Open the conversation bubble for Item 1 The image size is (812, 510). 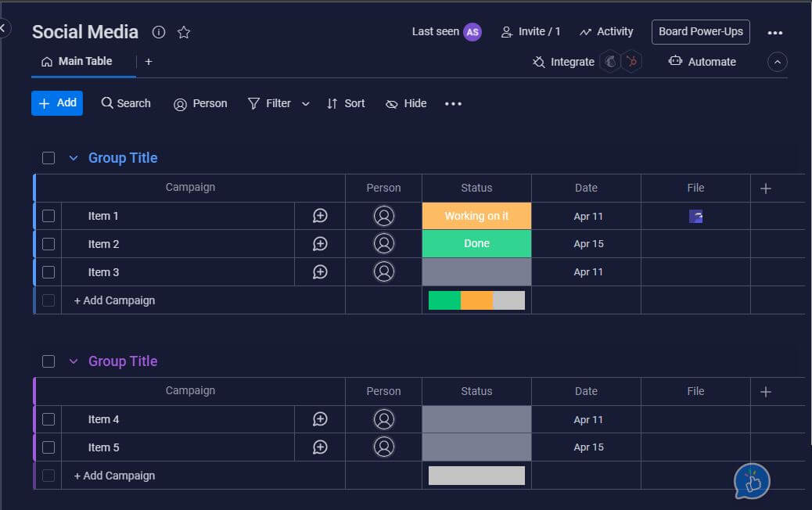tap(320, 216)
